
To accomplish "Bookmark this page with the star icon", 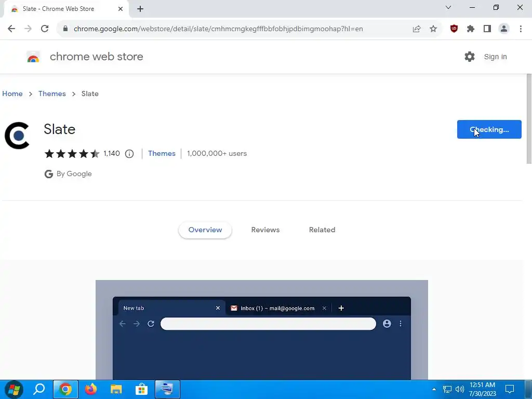I will coord(433,29).
